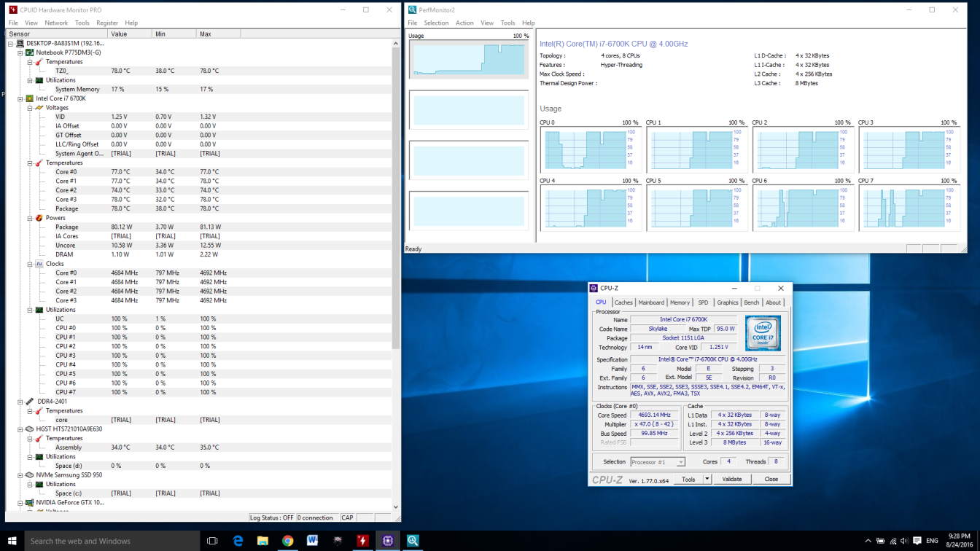This screenshot has height=551, width=980.
Task: Click the hard drive icon beside HGST HTS721010A9E630
Action: tap(29, 429)
